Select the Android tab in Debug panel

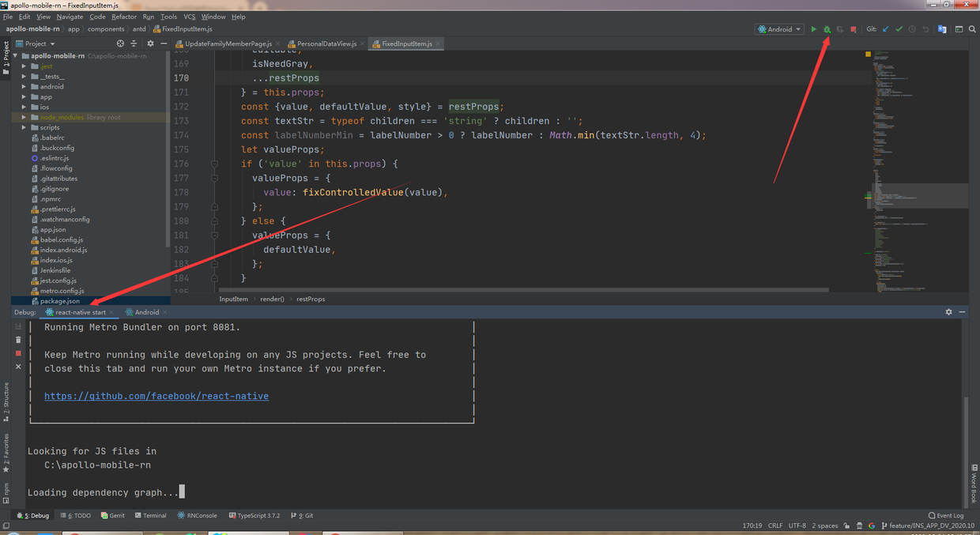pos(146,312)
